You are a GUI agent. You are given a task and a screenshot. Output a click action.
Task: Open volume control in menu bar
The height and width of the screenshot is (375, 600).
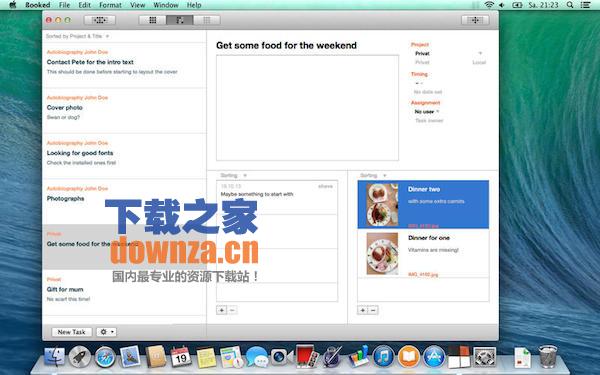(502, 5)
